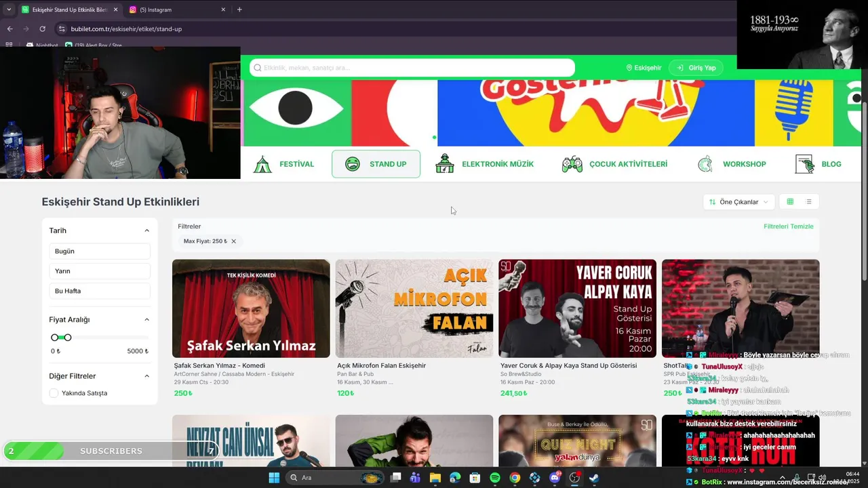Filter events by Yarın
Screen dimensions: 868x488
pyautogui.click(x=100, y=271)
